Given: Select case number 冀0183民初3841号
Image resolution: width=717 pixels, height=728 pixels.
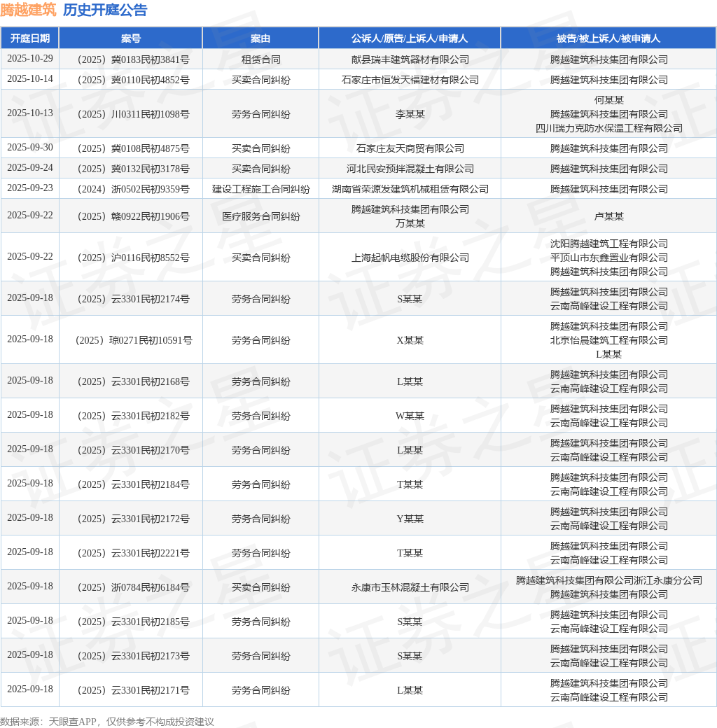Looking at the screenshot, I should point(133,59).
